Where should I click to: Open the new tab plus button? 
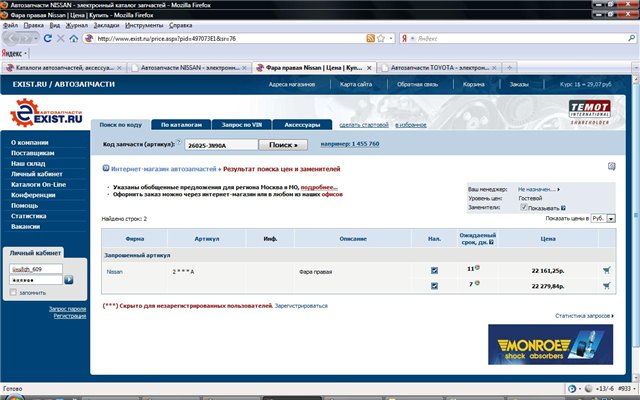point(509,68)
